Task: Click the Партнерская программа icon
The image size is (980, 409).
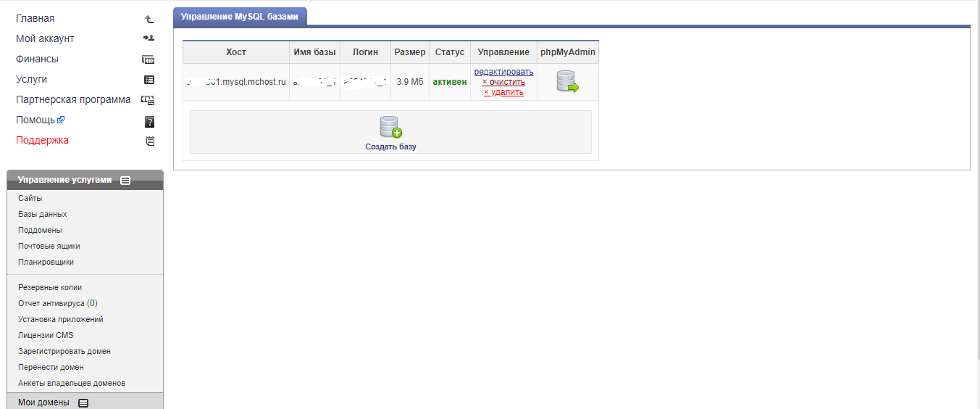Action: pos(148,100)
